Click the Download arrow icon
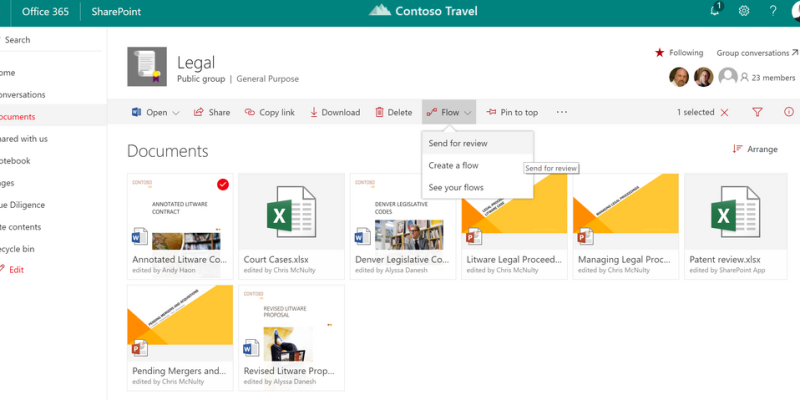Screen dimensions: 800x400 [314, 112]
